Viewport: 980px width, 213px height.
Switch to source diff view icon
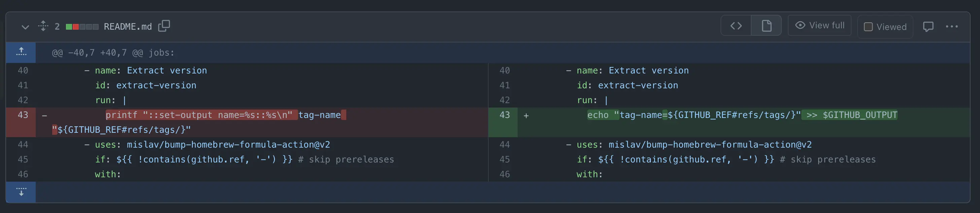tap(736, 26)
